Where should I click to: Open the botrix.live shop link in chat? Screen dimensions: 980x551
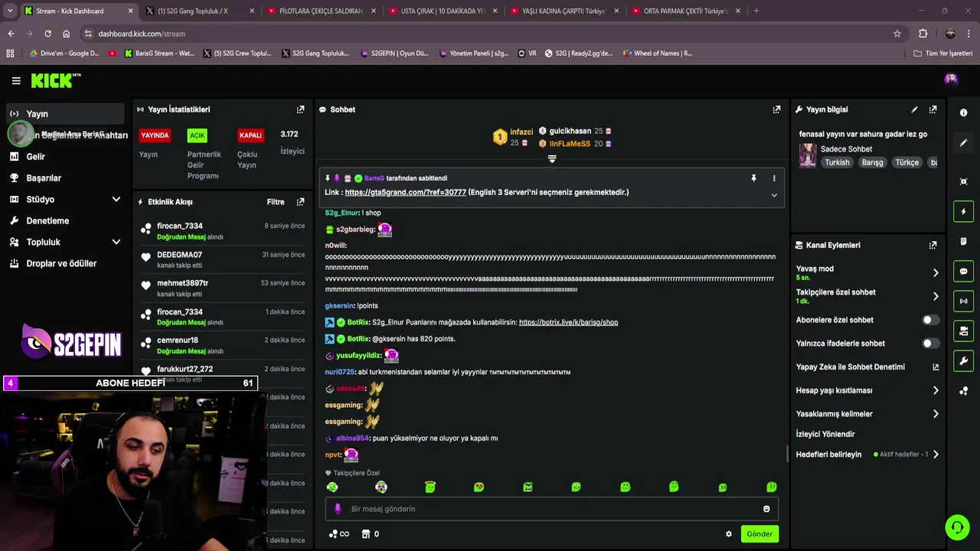568,322
